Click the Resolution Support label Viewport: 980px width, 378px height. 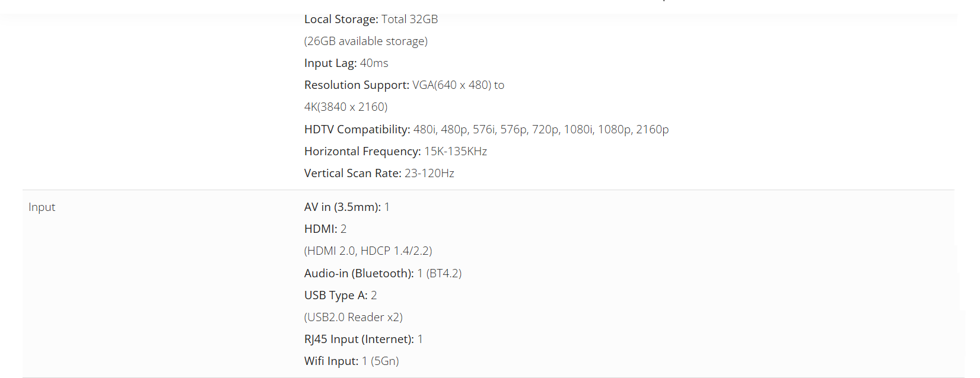click(356, 85)
